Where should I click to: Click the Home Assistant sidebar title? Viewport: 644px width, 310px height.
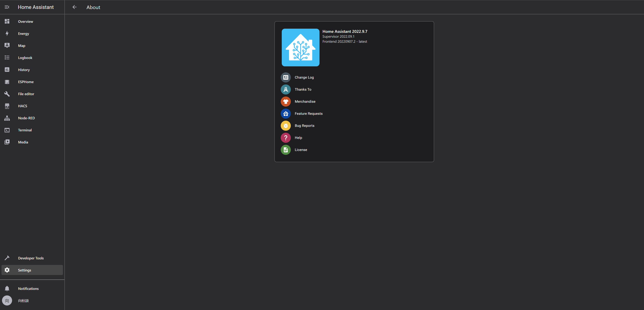(36, 7)
